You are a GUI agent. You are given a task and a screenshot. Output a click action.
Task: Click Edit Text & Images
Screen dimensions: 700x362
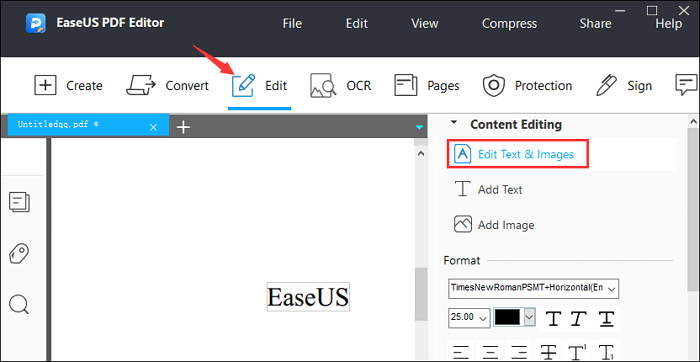518,154
